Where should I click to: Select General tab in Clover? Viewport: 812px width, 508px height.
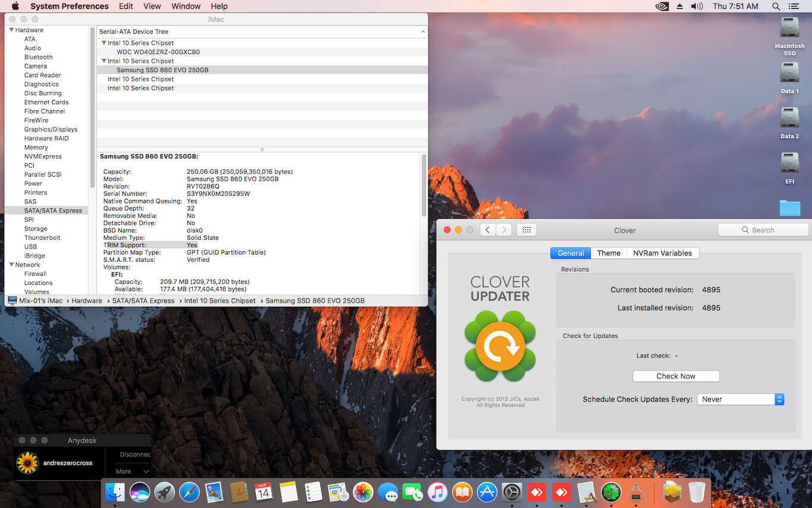point(571,253)
